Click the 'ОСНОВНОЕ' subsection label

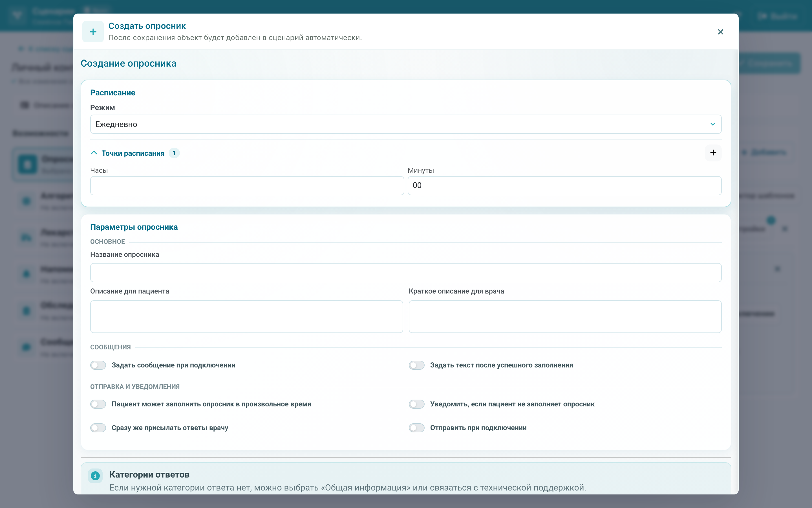click(107, 242)
